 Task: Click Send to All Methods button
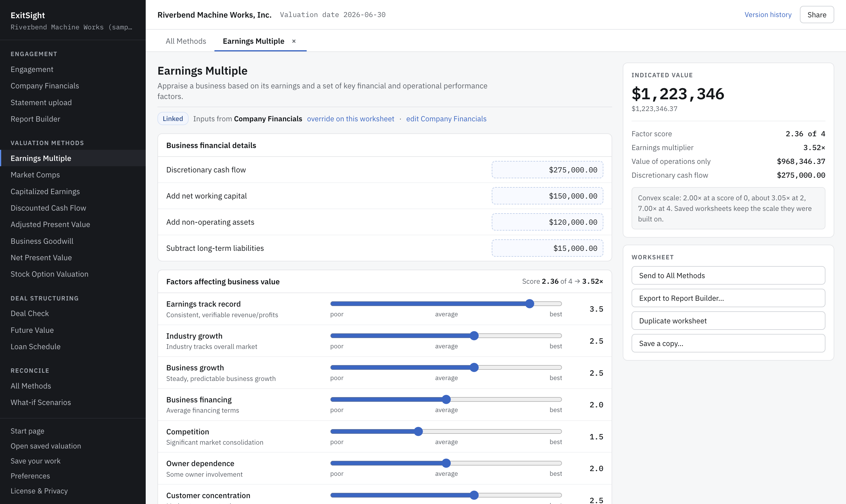pos(728,275)
